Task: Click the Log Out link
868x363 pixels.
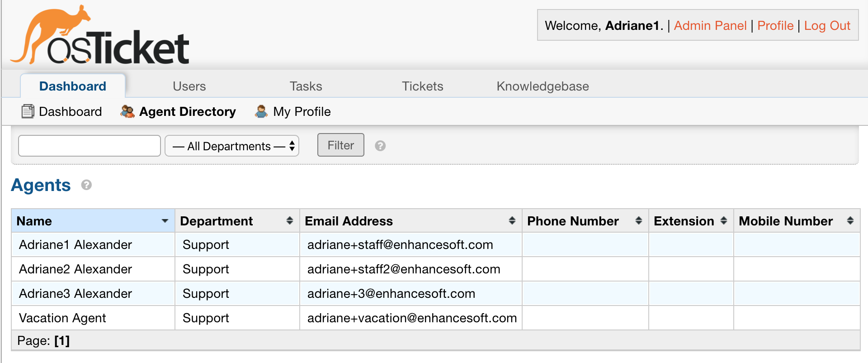Action: tap(827, 26)
